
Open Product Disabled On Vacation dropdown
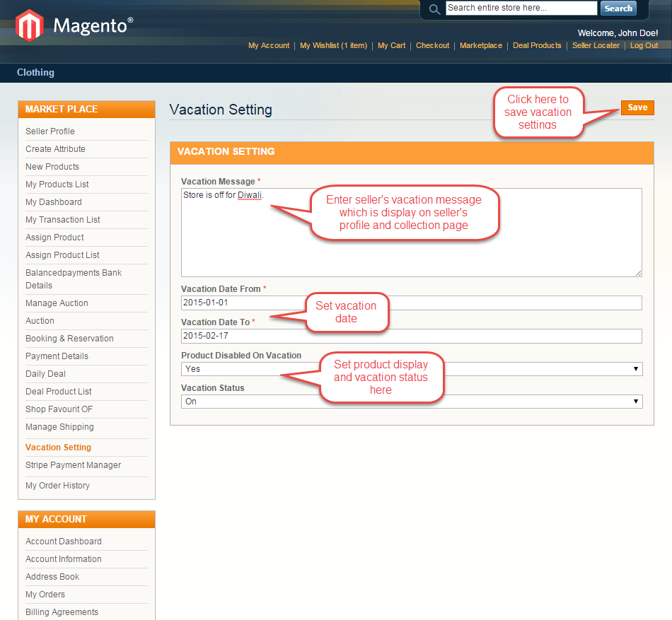pos(412,369)
